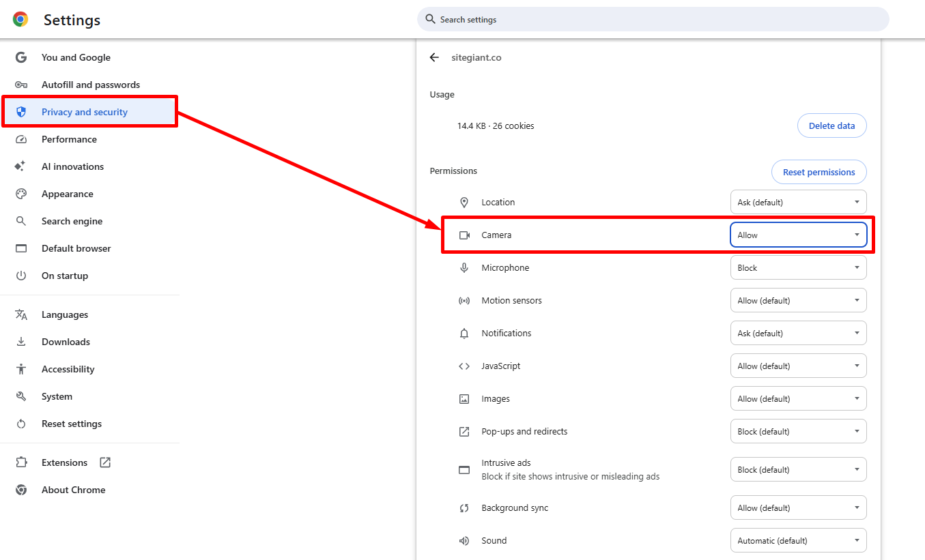Click the back arrow beside sitegiant.co
This screenshot has width=925, height=560.
tap(434, 58)
